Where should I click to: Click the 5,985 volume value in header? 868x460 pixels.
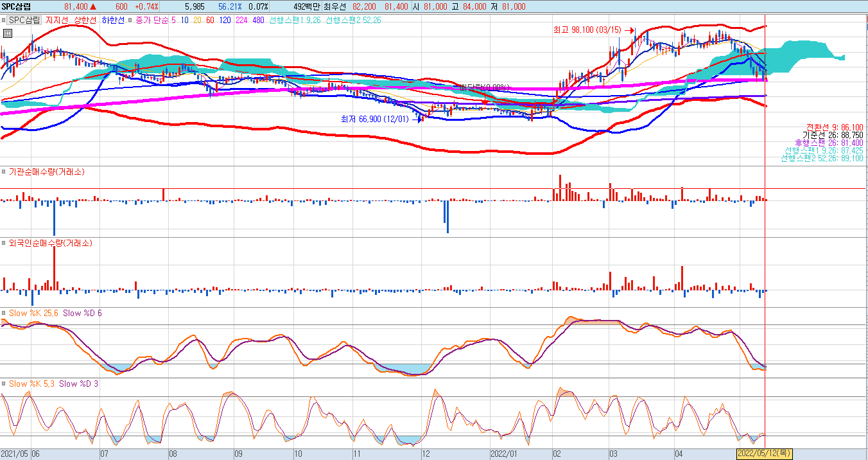195,6
